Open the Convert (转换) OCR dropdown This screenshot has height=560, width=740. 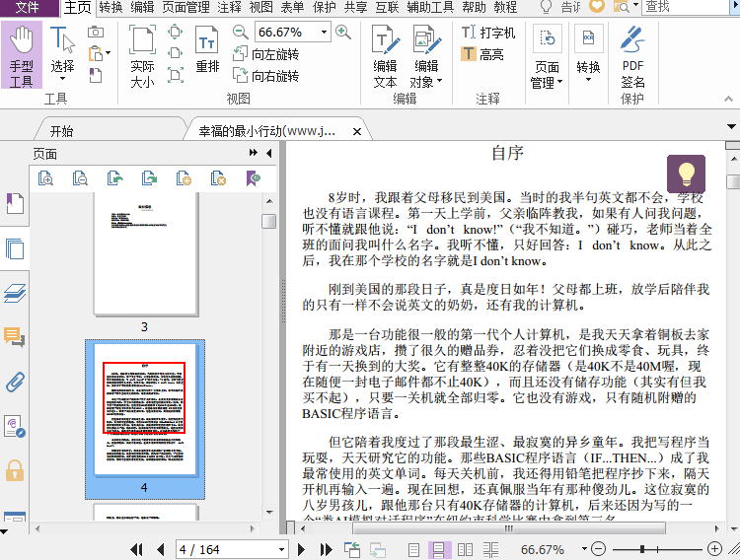pyautogui.click(x=588, y=54)
